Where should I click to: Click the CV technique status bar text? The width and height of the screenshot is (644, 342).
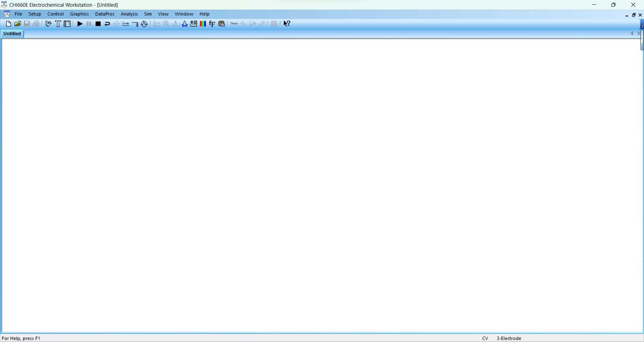(x=485, y=339)
